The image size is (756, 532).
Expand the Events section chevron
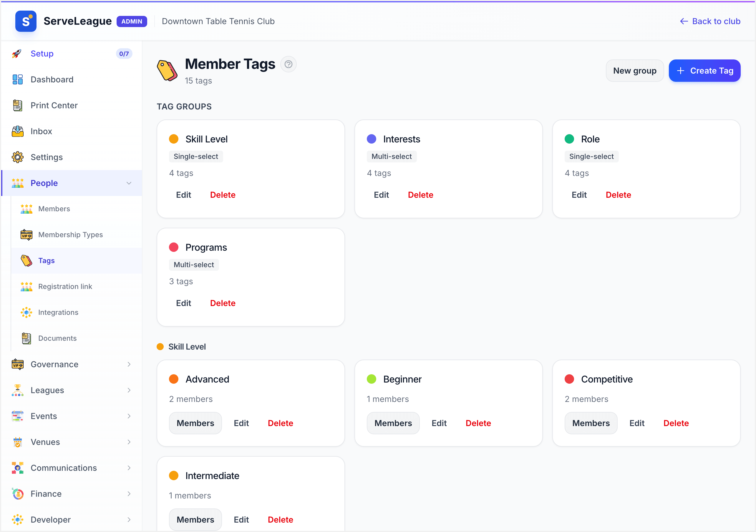point(129,416)
